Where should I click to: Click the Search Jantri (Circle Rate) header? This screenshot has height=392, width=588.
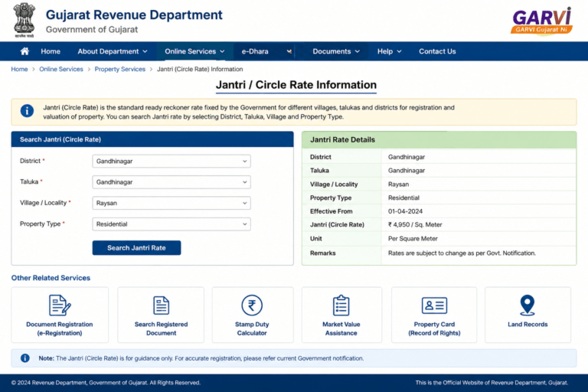coord(152,139)
